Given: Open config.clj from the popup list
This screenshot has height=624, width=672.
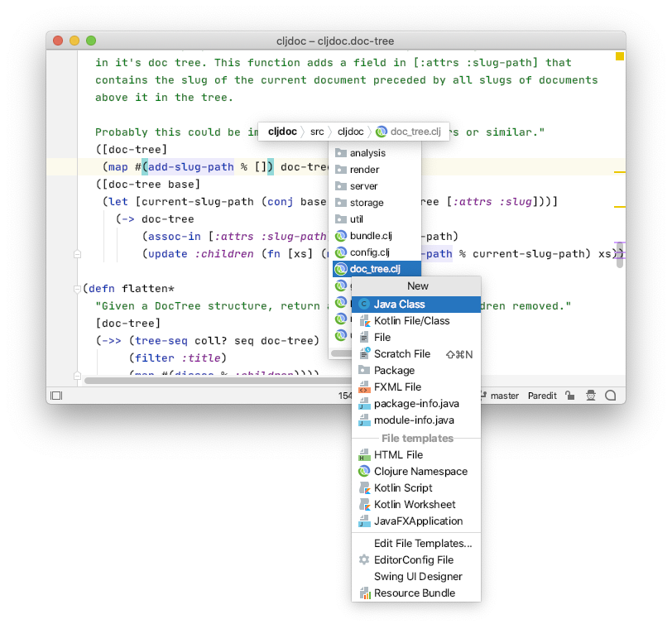Looking at the screenshot, I should click(x=377, y=253).
